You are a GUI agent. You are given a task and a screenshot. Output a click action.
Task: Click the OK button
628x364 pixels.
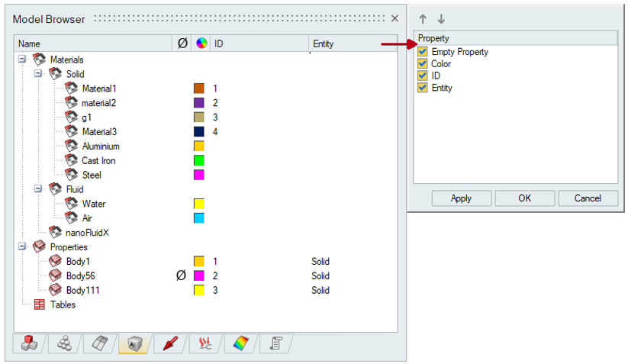point(525,198)
